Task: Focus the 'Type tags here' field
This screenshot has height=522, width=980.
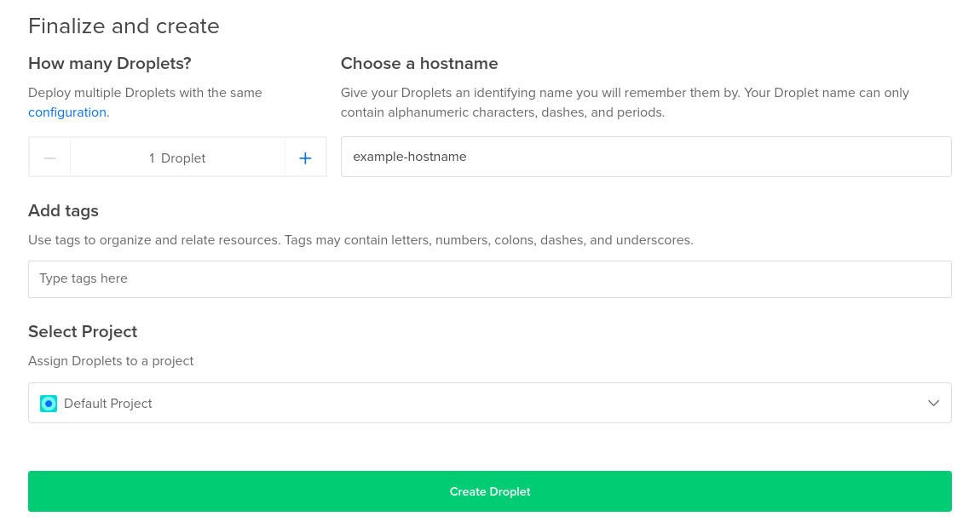Action: (489, 279)
